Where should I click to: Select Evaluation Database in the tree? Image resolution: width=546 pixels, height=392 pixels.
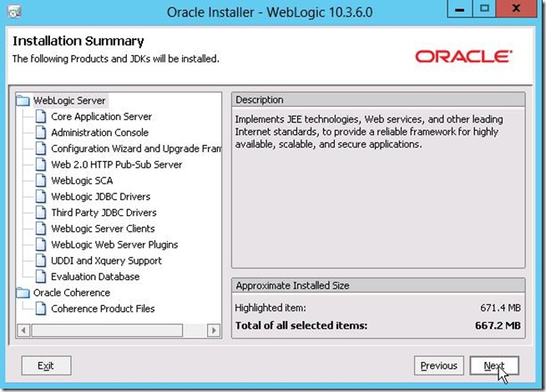click(x=95, y=277)
